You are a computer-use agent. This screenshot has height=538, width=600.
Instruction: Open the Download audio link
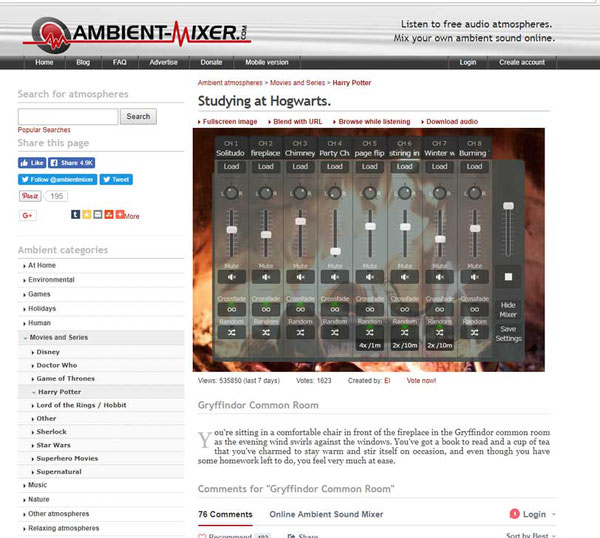[x=450, y=122]
